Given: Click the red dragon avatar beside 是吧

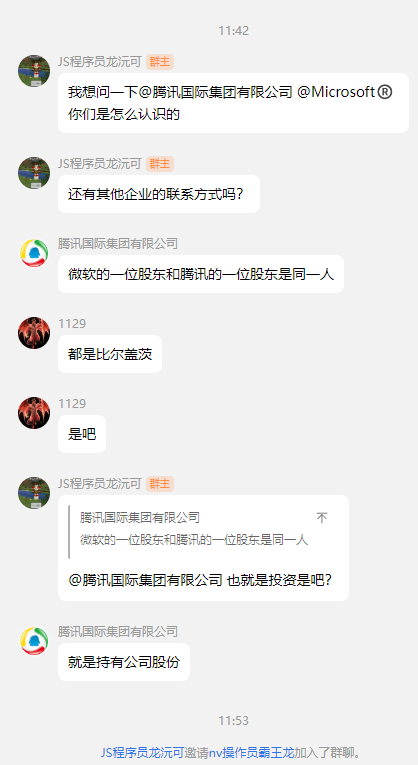Looking at the screenshot, I should click(34, 413).
